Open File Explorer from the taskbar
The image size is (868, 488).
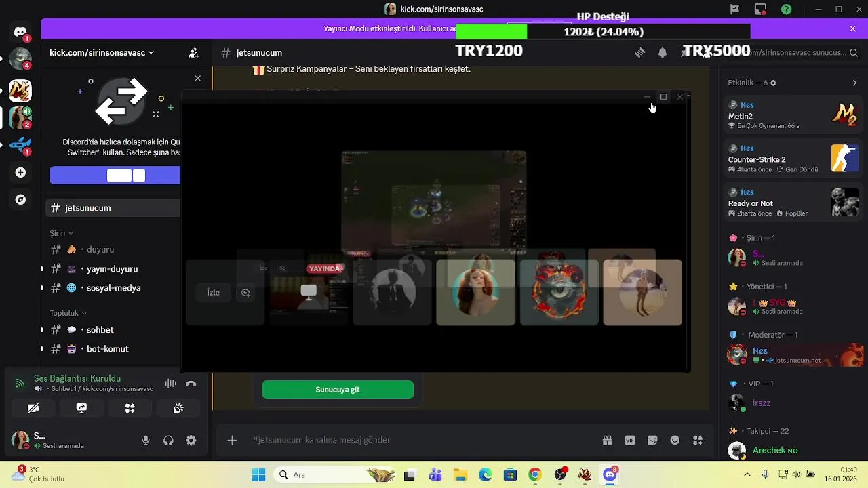[460, 474]
